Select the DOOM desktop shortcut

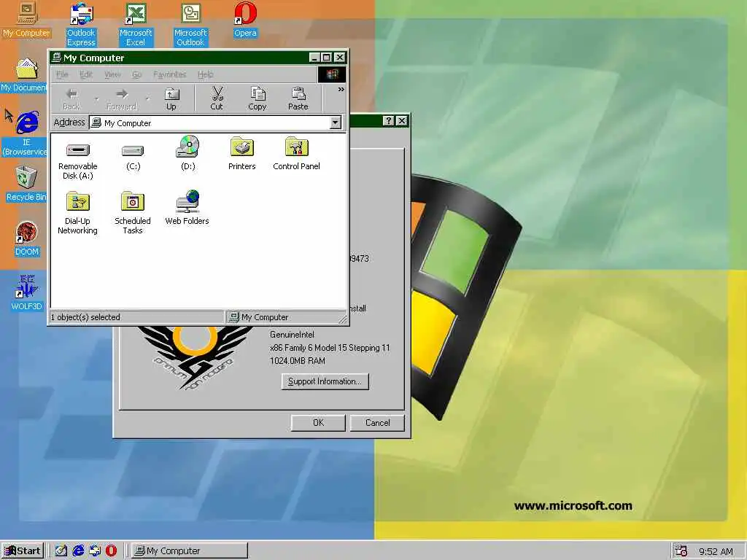tap(27, 238)
